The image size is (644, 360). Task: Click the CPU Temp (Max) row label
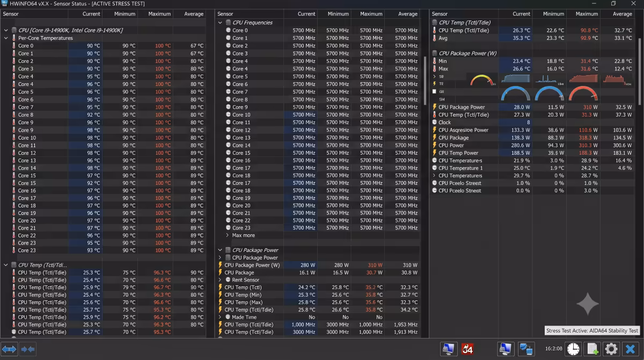243,302
